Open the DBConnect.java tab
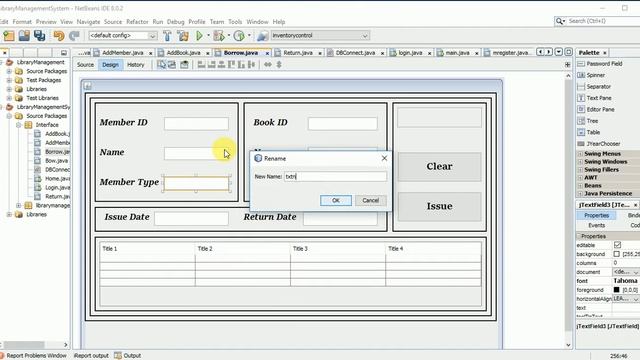This screenshot has height=360, width=640. [x=355, y=53]
